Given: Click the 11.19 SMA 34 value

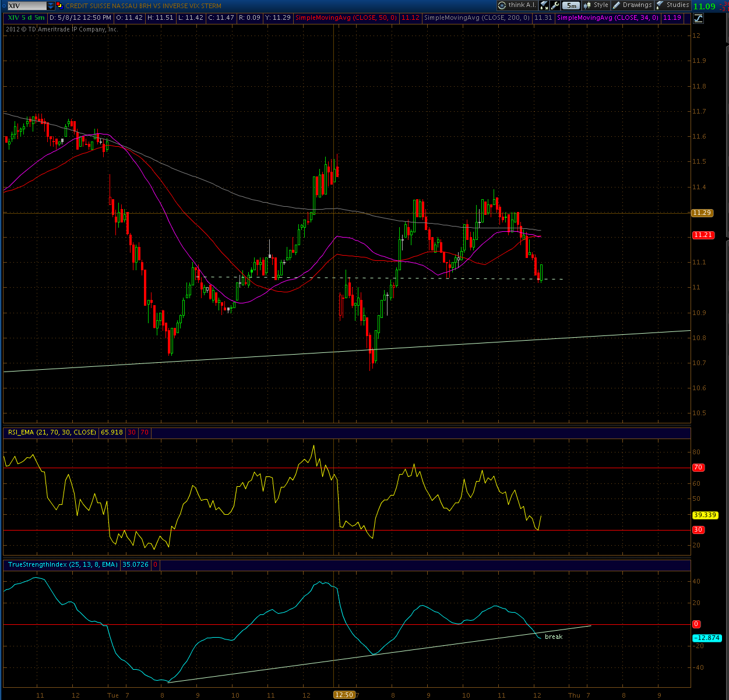Looking at the screenshot, I should tap(672, 17).
